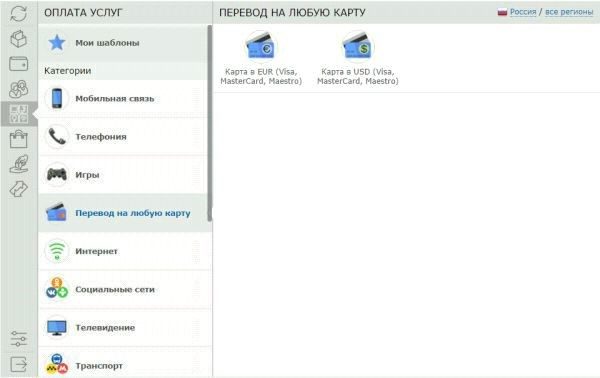Select hand with leaf sidebar icon
This screenshot has width=600, height=378.
point(18,164)
